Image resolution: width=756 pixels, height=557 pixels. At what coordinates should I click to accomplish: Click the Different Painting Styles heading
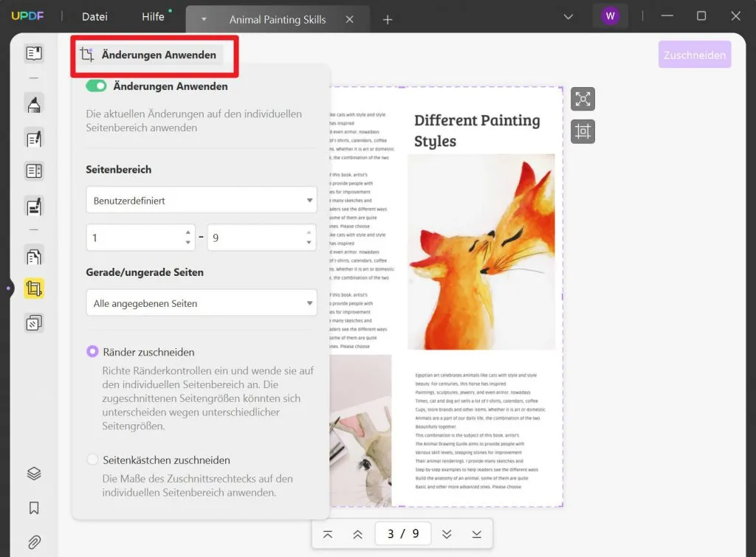[477, 130]
